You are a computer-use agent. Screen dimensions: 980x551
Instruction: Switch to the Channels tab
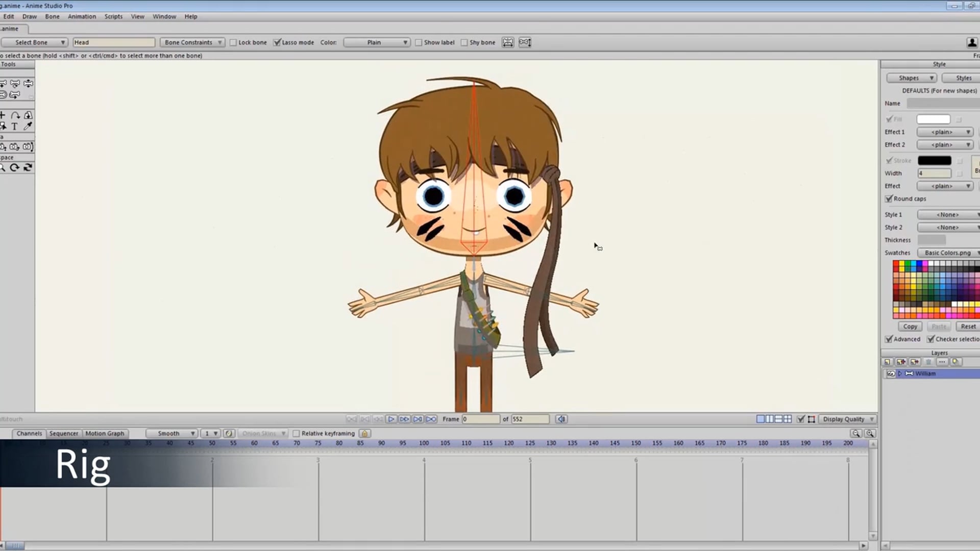pos(29,433)
